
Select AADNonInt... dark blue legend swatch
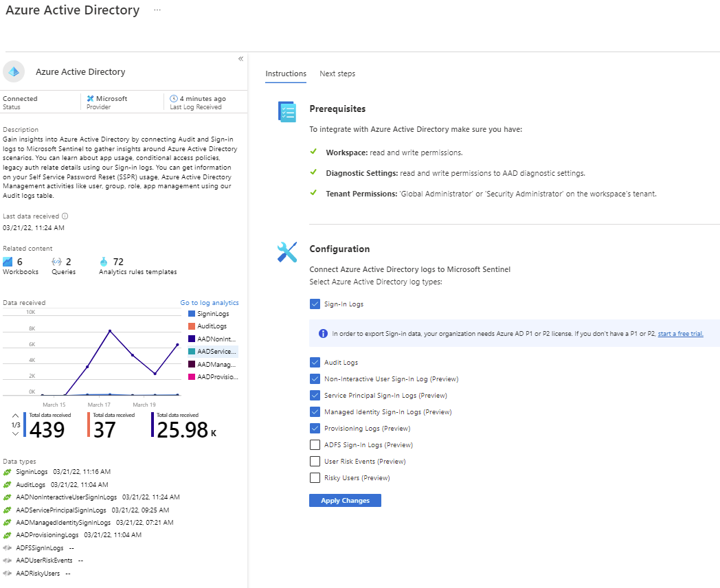coord(192,339)
